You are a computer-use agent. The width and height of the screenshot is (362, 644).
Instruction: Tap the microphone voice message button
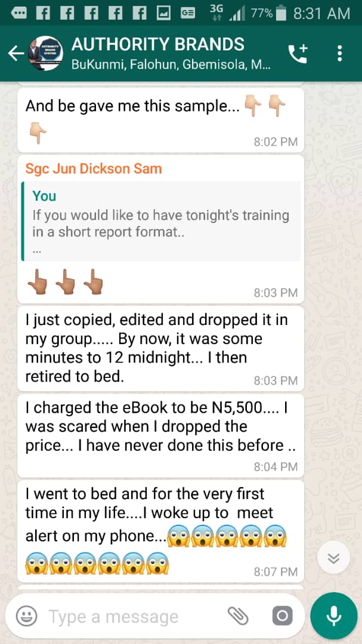tap(333, 615)
